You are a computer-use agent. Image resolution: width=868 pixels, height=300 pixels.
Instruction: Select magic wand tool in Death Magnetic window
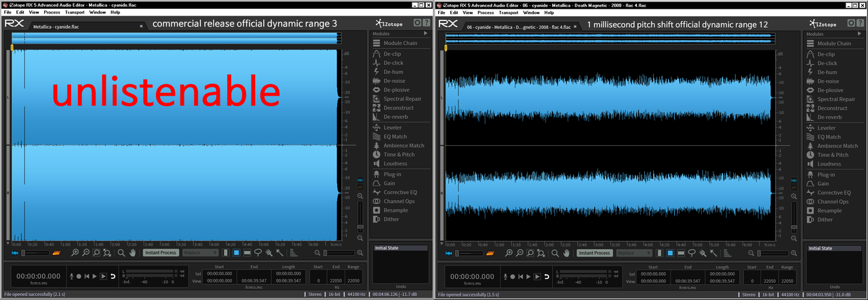[x=713, y=252]
